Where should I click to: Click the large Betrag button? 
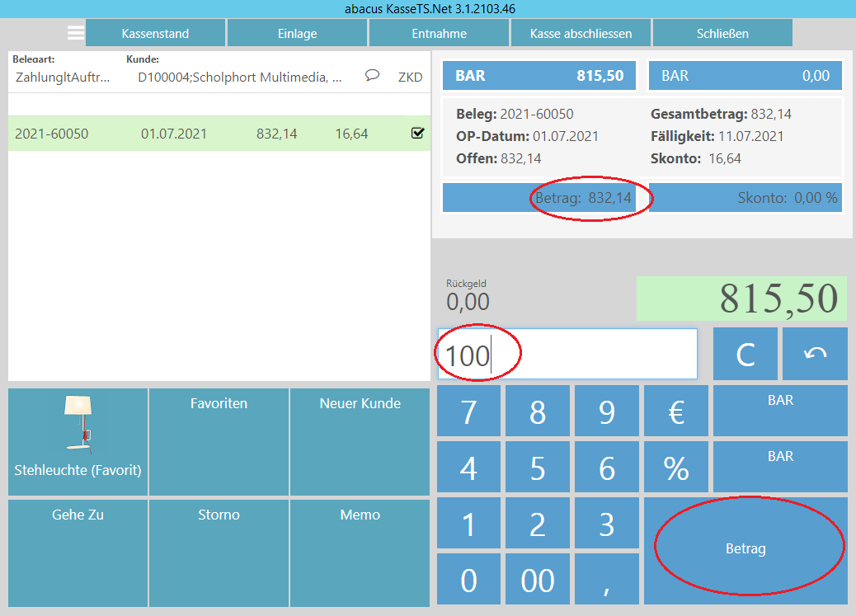tap(745, 549)
